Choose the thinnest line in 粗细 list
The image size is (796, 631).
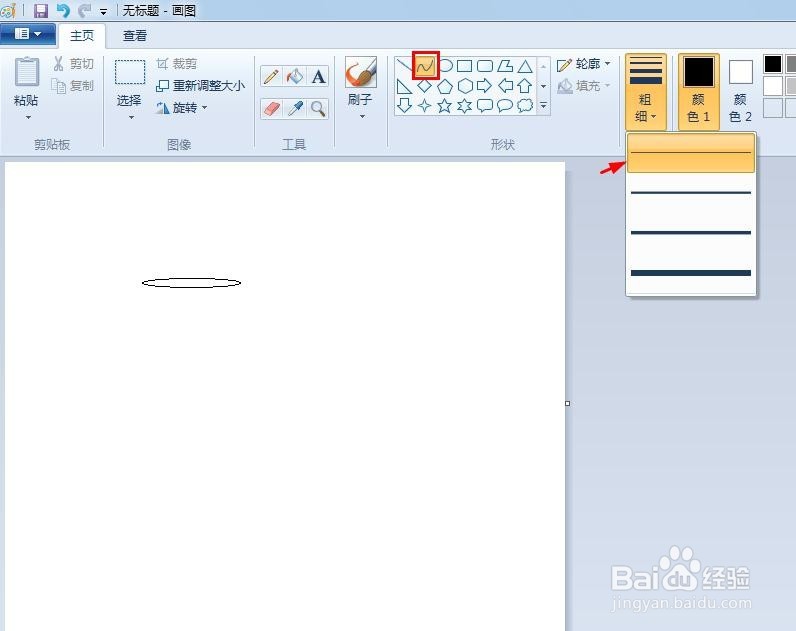691,153
